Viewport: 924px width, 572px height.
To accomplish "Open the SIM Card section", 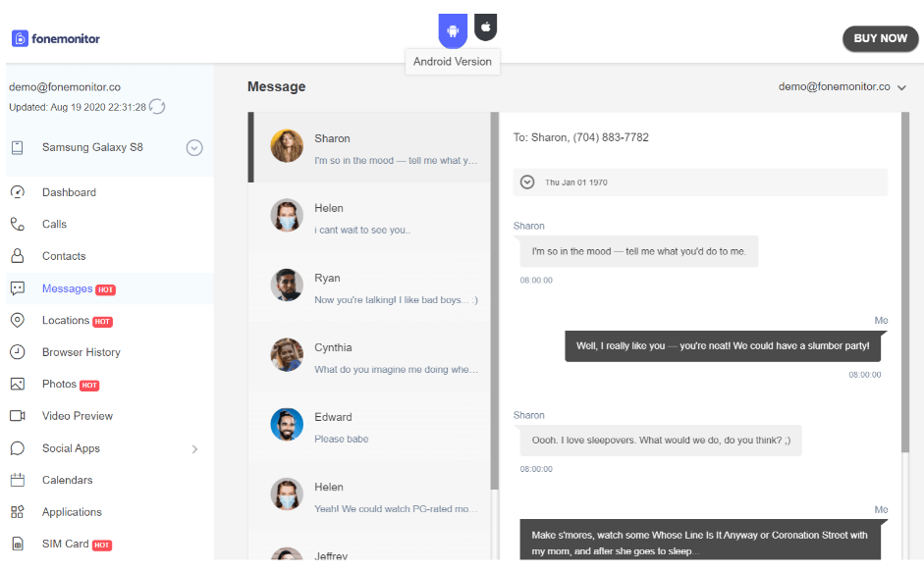I will tap(65, 545).
